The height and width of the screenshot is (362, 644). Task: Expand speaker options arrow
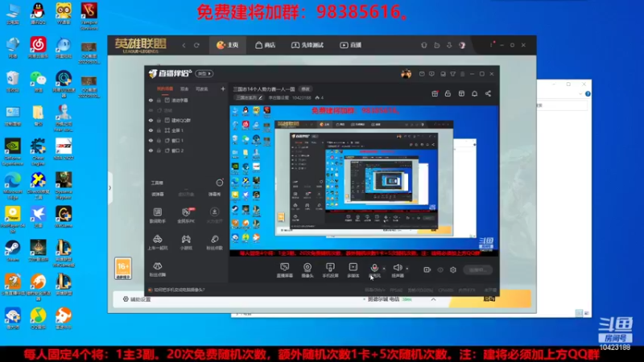(407, 269)
